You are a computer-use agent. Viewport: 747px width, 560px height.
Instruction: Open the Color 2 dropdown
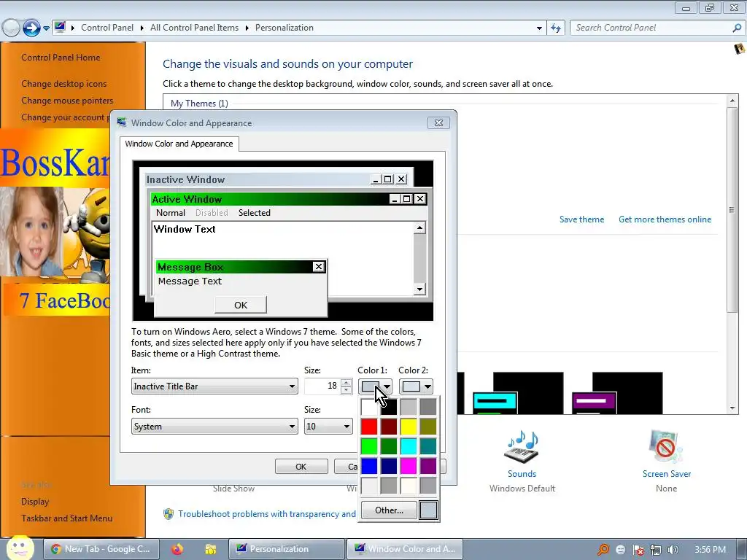tap(416, 386)
